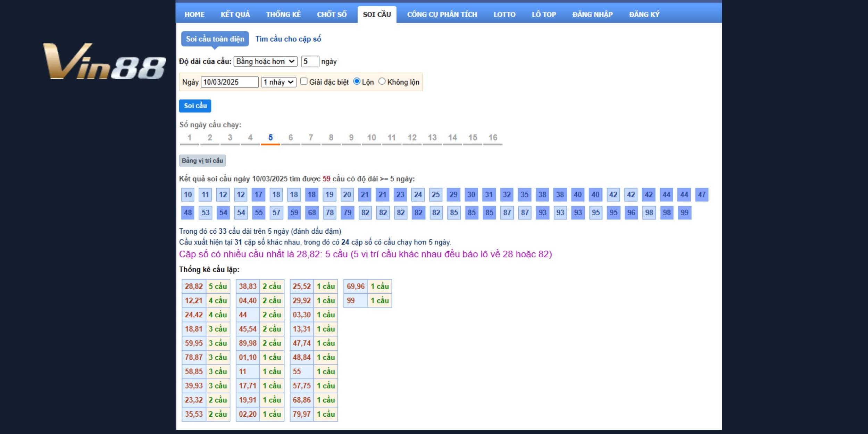Viewport: 868px width, 434px height.
Task: Click the Soi cầu button
Action: tap(195, 106)
